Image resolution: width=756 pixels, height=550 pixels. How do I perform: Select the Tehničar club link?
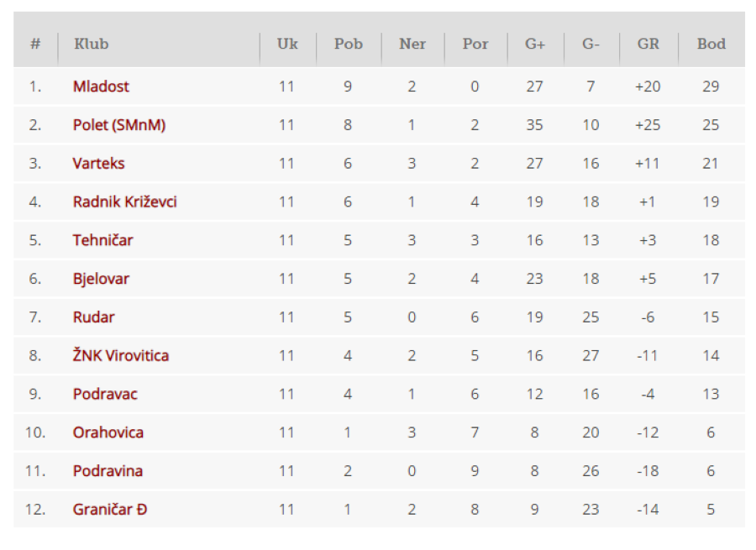[x=102, y=240]
